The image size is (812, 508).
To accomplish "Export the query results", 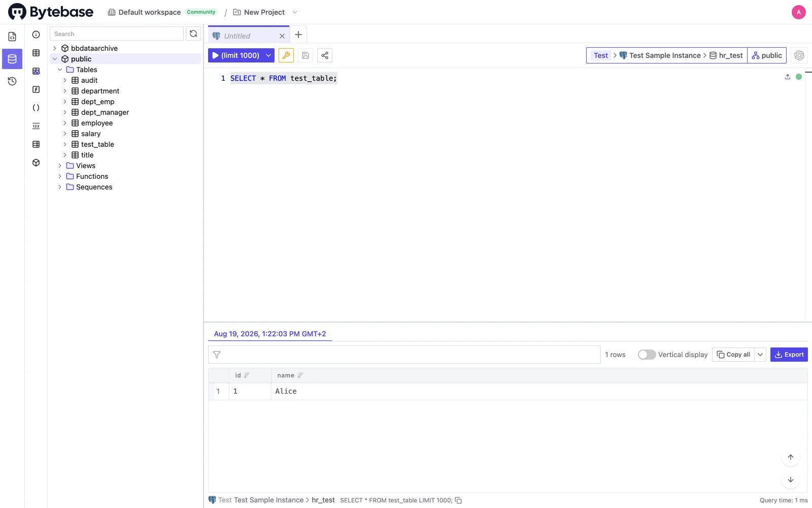I will 789,355.
